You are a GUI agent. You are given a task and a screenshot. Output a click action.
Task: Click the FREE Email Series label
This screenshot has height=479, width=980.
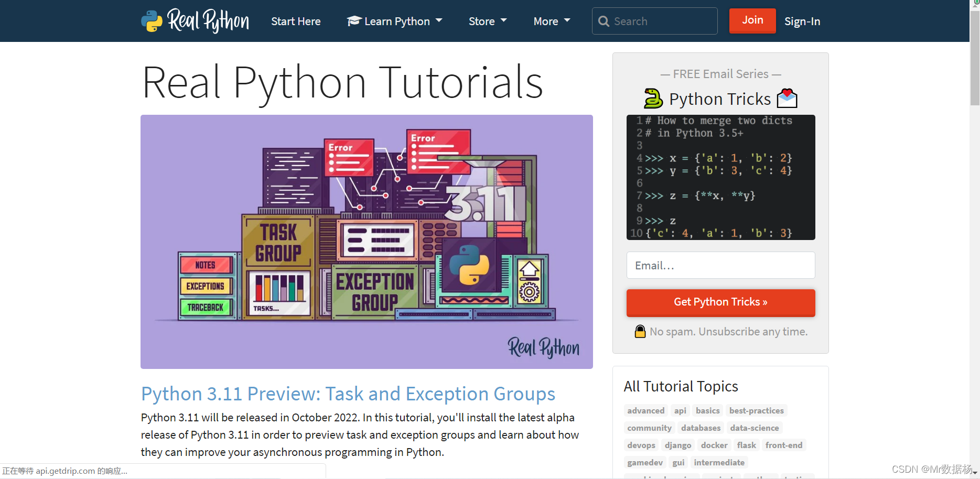tap(721, 74)
